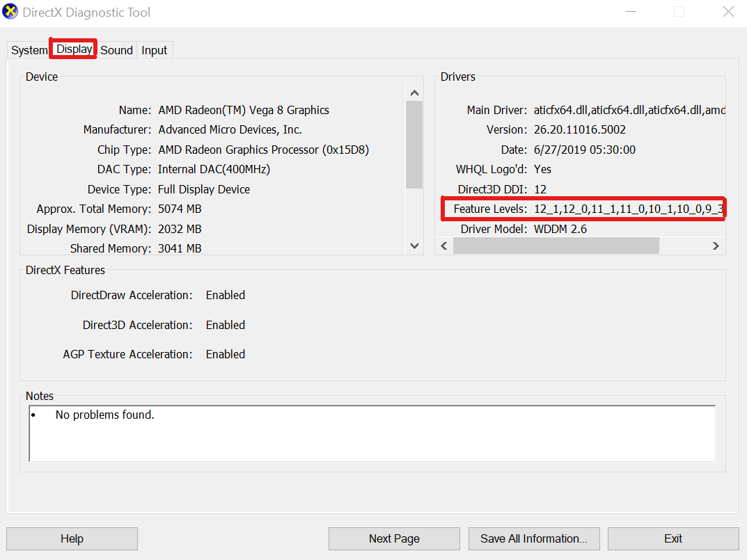This screenshot has width=747, height=560.
Task: Open the Display tab
Action: (x=72, y=49)
